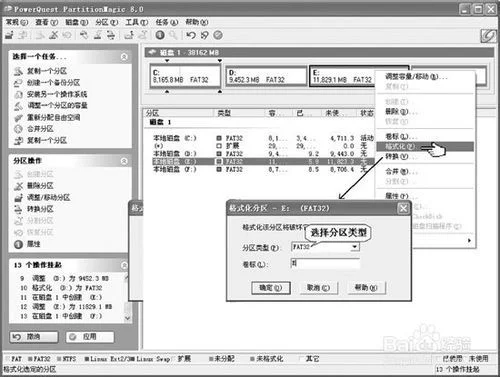This screenshot has height=377, width=500.
Task: Click the magnifier toolbar icon
Action: point(173,35)
